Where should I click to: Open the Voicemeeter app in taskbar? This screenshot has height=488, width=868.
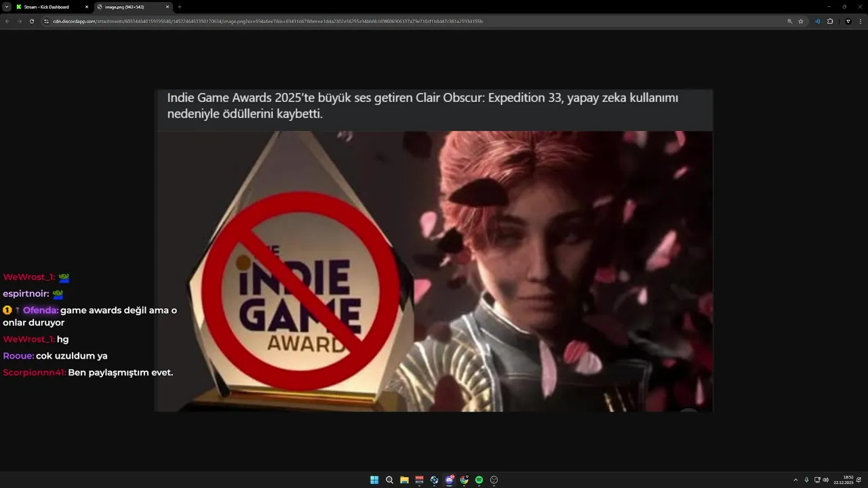pos(419,480)
